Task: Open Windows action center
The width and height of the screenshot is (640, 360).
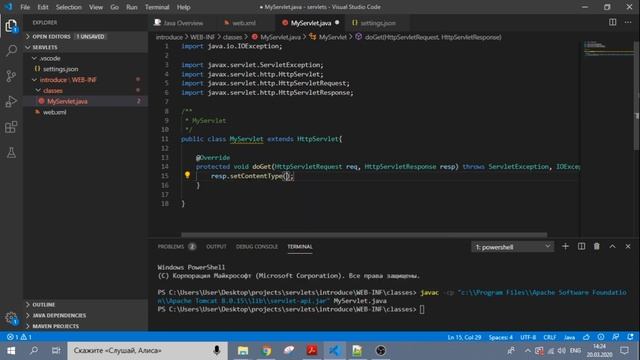Action: [x=624, y=350]
